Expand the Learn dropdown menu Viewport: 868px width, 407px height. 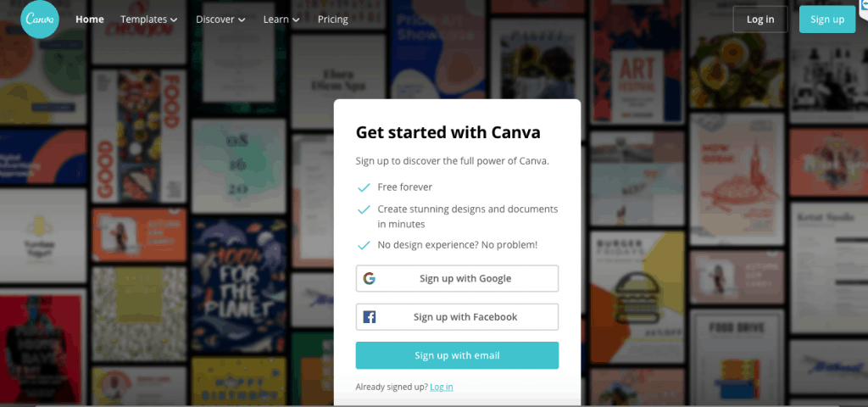(281, 20)
